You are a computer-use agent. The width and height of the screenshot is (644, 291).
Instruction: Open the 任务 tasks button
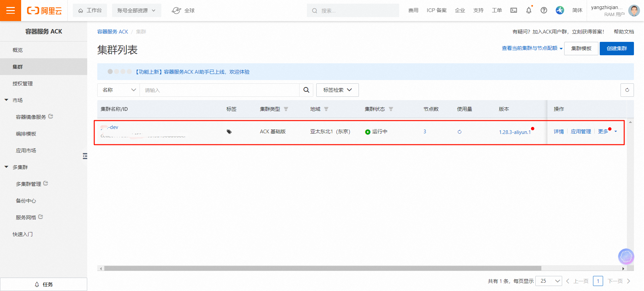(x=44, y=284)
